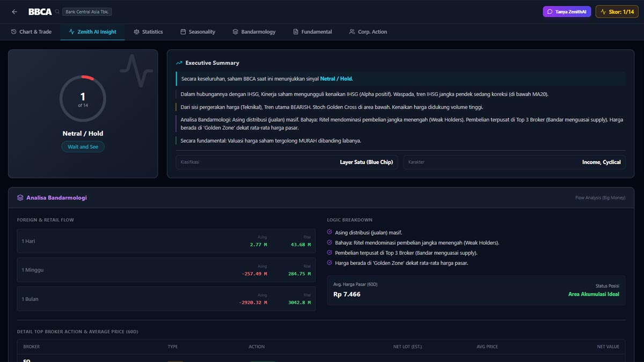Screen dimensions: 644x362
Task: Click the back arrow icon
Action: pos(14,12)
